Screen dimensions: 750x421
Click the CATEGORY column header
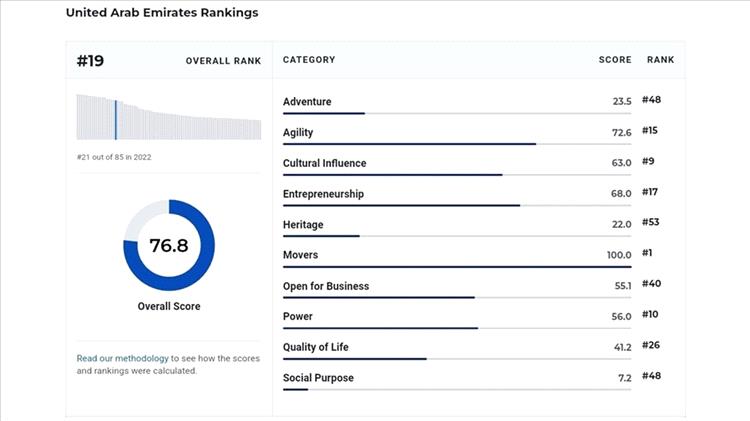tap(309, 60)
